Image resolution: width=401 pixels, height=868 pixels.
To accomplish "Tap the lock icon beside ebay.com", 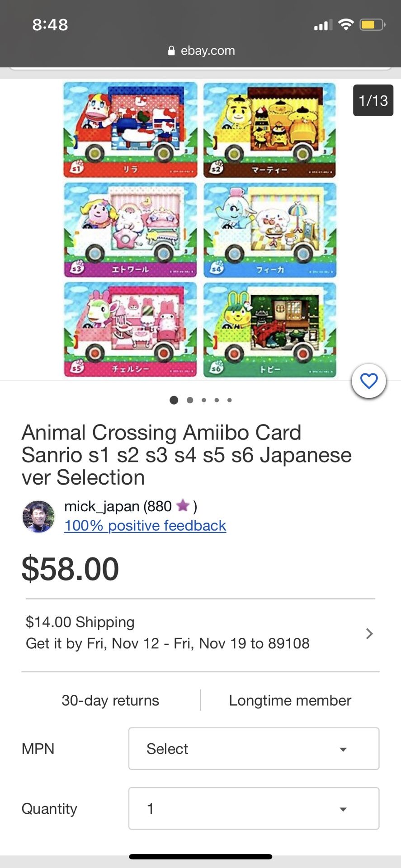I will 171,50.
